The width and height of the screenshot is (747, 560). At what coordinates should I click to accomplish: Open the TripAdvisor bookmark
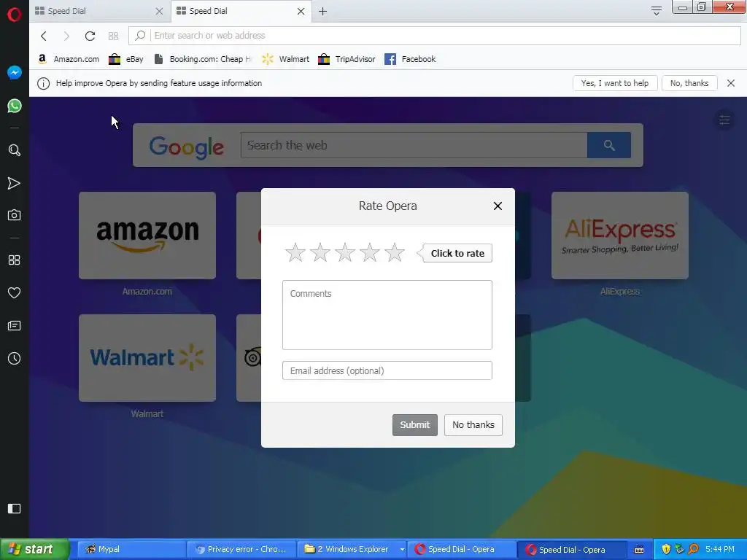[x=347, y=59]
